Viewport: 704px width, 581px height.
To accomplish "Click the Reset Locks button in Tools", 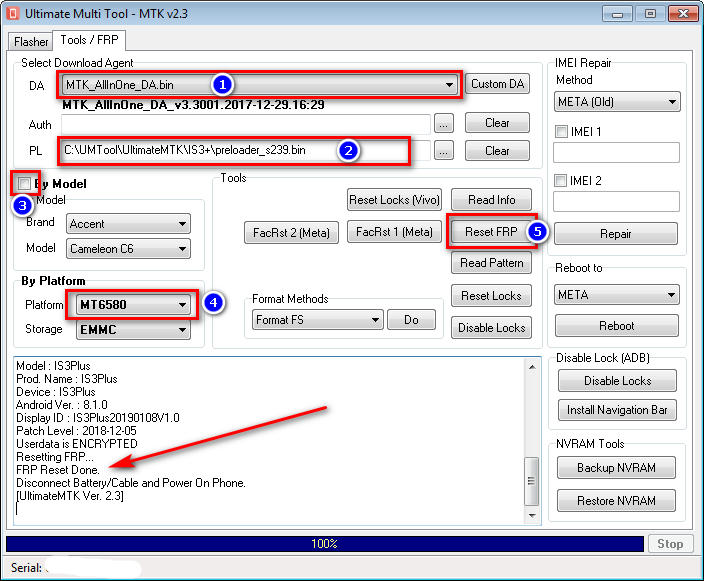I will click(x=491, y=296).
